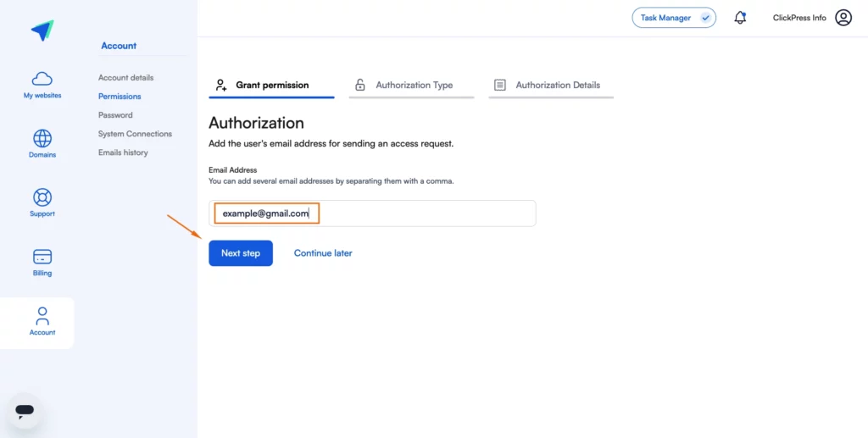
Task: Open the Password settings page
Action: (115, 115)
